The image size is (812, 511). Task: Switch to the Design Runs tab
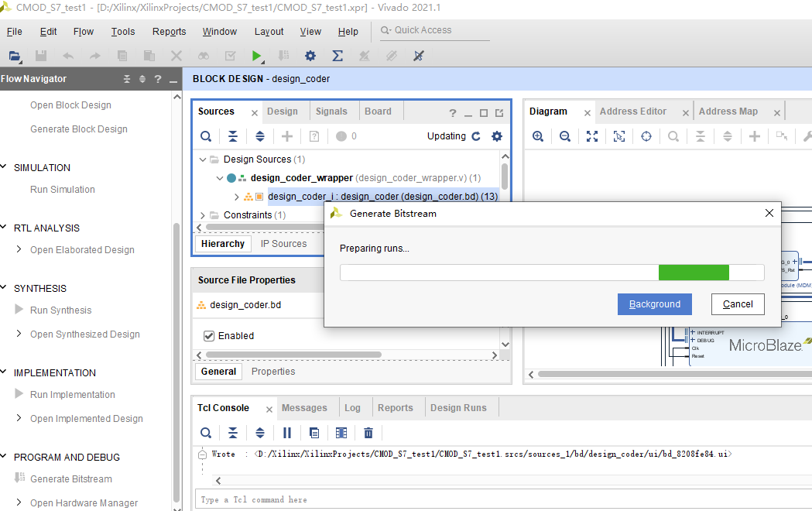coord(458,408)
